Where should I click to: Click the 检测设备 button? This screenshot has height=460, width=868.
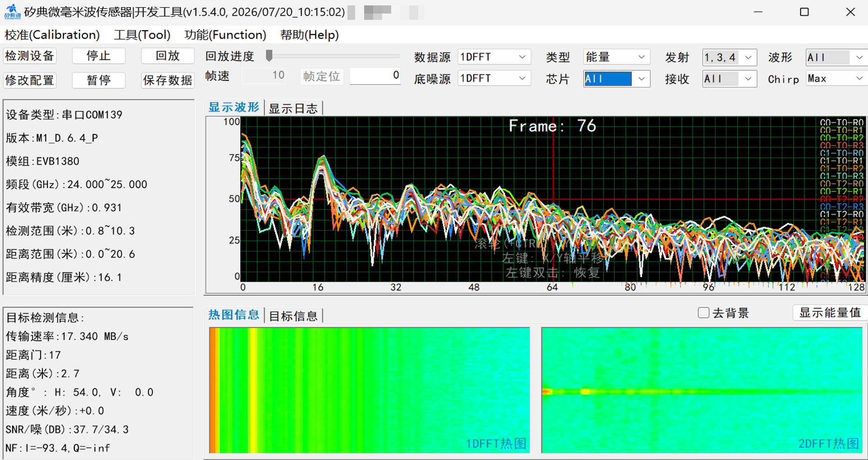(x=30, y=56)
